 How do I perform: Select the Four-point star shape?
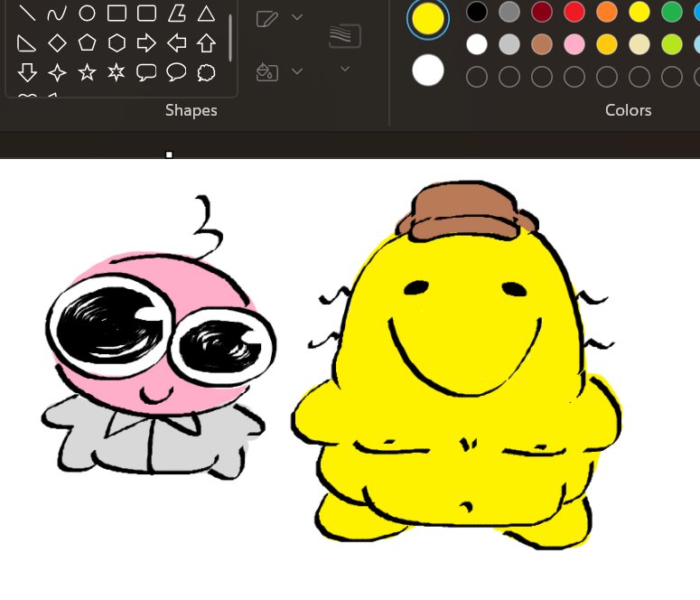[x=57, y=72]
